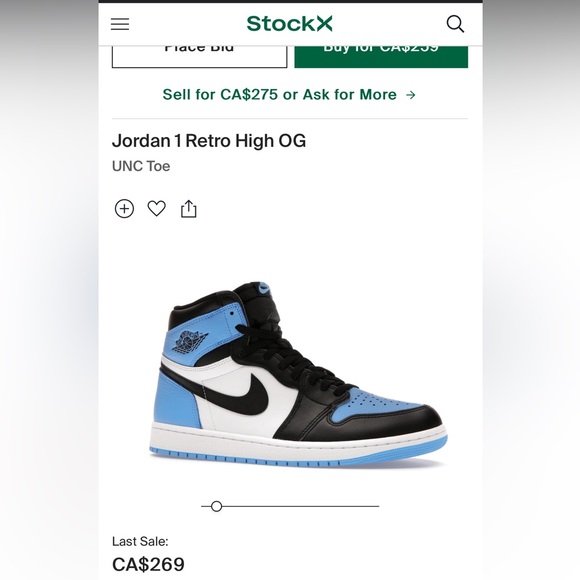Screen dimensions: 580x580
Task: Share the listing with the share icon
Action: (189, 209)
